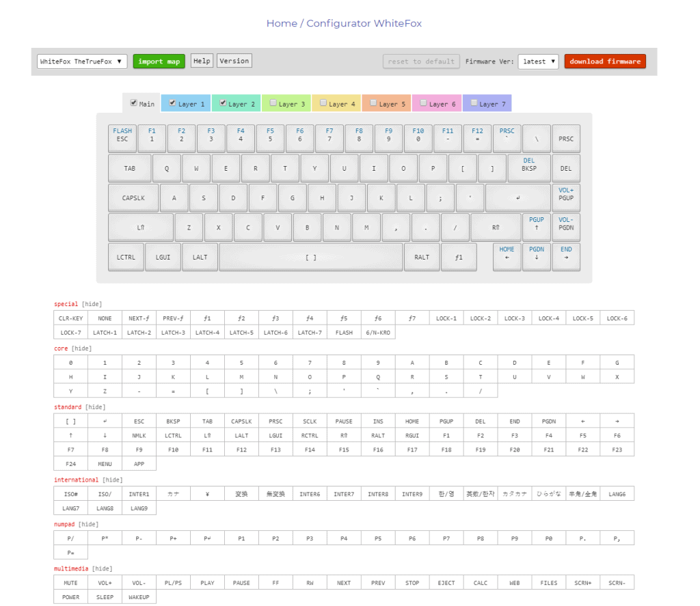Click the download firmware button
Viewport: 700px width, 606px height.
point(605,61)
